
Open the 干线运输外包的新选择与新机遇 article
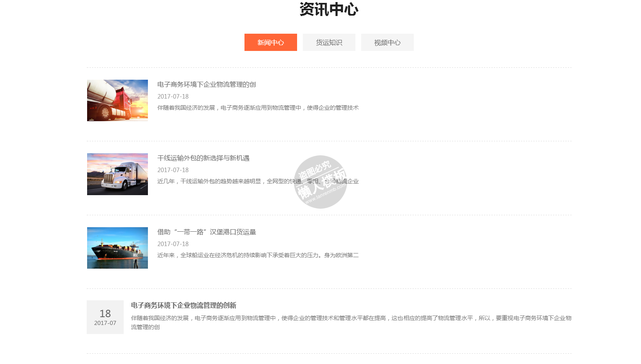[203, 158]
